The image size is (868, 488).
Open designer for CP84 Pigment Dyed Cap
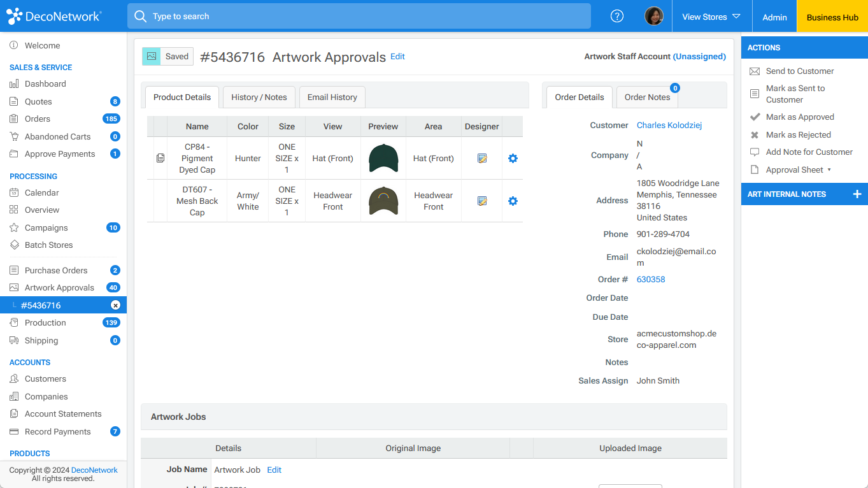click(x=482, y=159)
